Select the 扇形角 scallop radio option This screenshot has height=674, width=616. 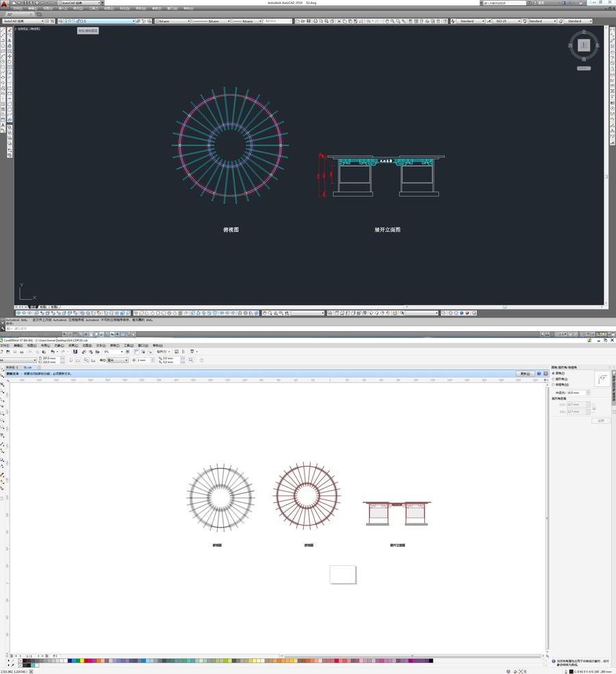[x=553, y=379]
